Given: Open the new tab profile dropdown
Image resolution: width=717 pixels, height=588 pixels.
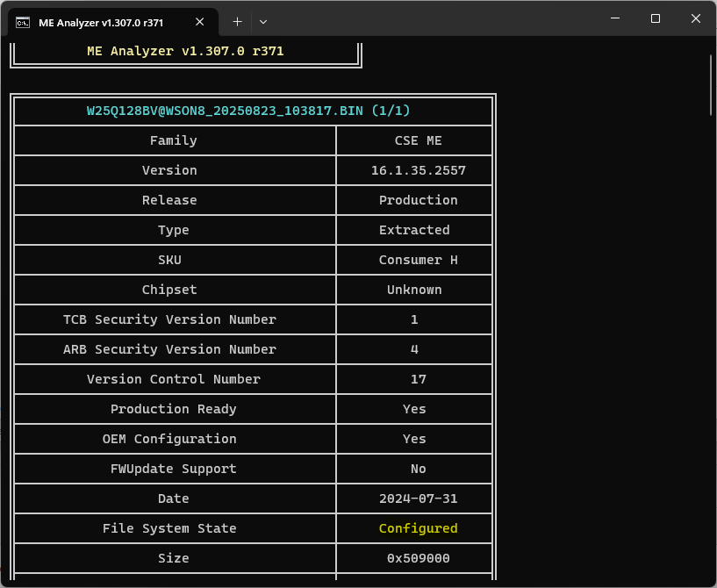Looking at the screenshot, I should [x=263, y=22].
